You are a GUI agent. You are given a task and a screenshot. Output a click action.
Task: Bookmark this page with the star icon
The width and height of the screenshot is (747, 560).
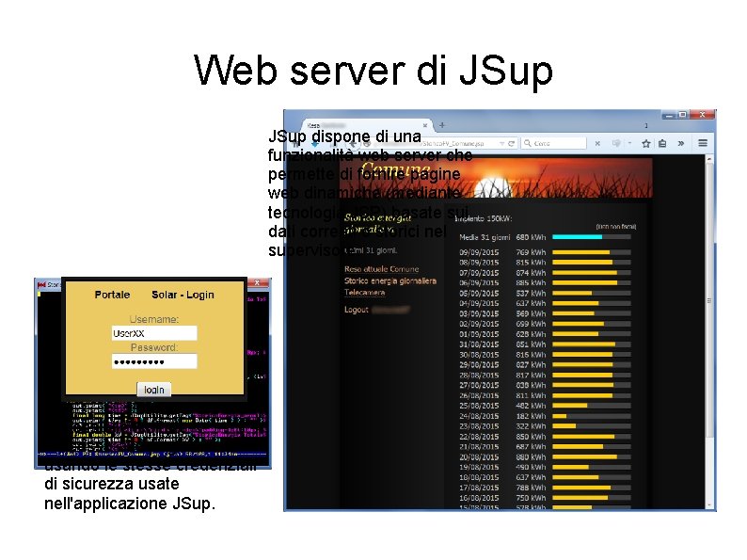tap(646, 143)
